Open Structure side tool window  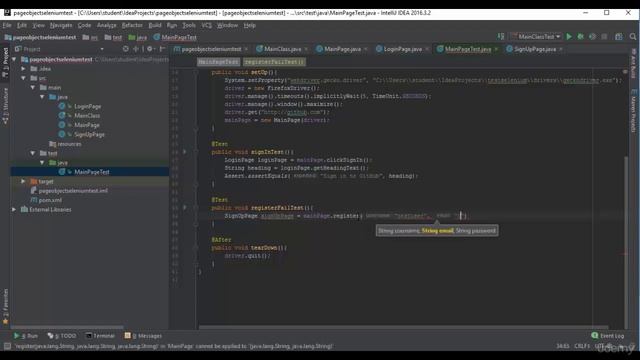(x=5, y=105)
